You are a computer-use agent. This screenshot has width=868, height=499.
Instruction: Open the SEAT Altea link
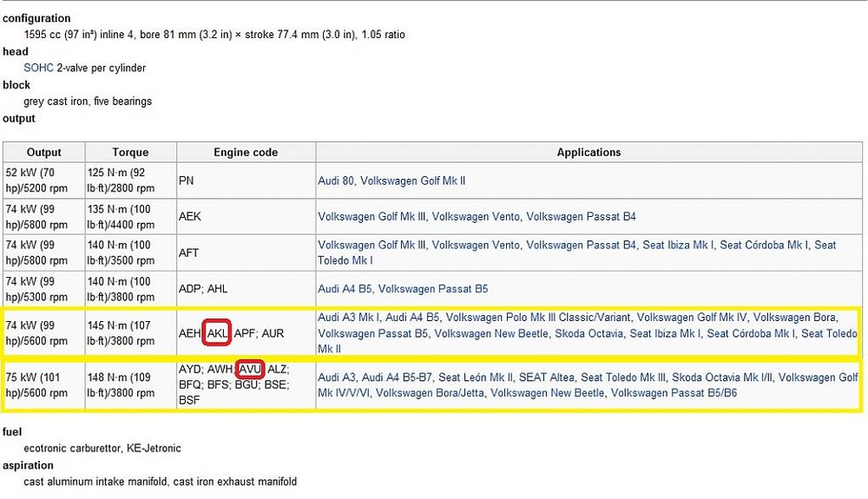click(546, 378)
